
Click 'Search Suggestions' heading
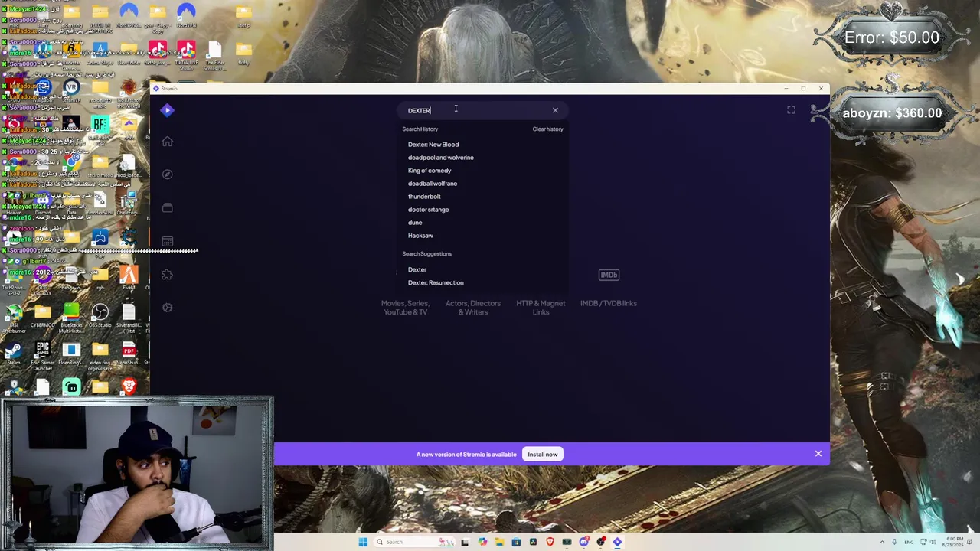click(427, 253)
